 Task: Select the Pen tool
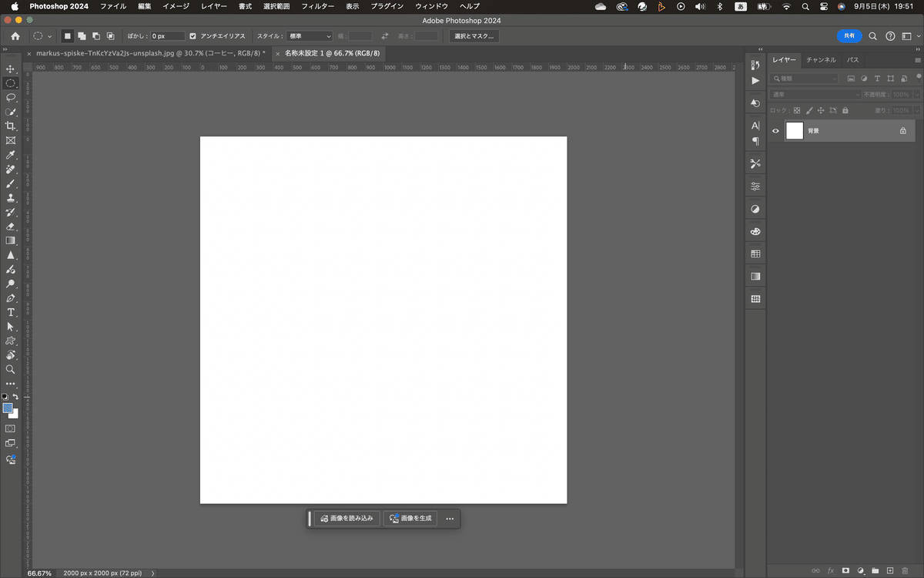(11, 297)
